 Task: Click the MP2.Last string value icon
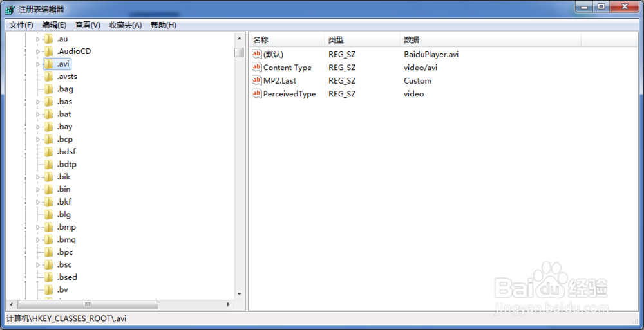(x=257, y=80)
